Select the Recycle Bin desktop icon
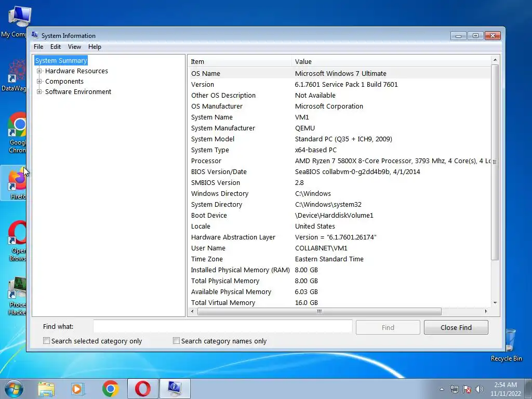Screen dimensions: 532x399 507,346
